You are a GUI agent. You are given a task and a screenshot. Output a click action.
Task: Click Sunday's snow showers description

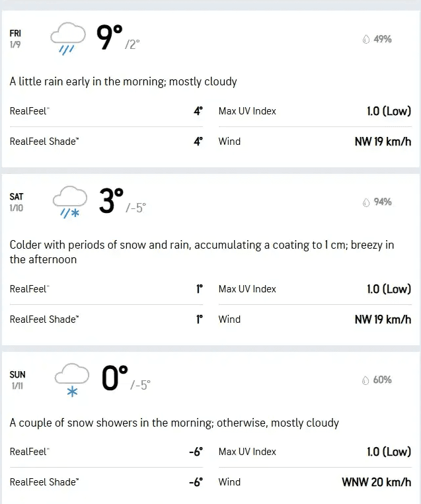click(174, 423)
